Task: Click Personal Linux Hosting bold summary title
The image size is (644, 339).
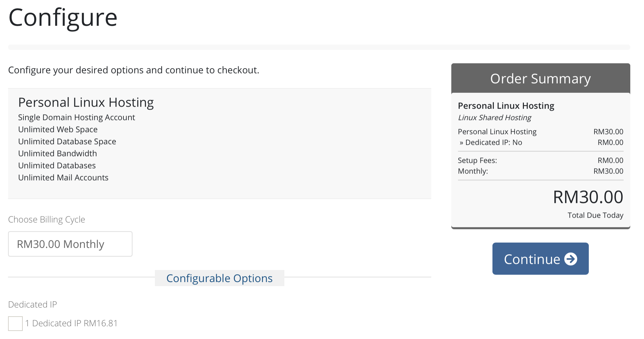Action: [x=506, y=106]
